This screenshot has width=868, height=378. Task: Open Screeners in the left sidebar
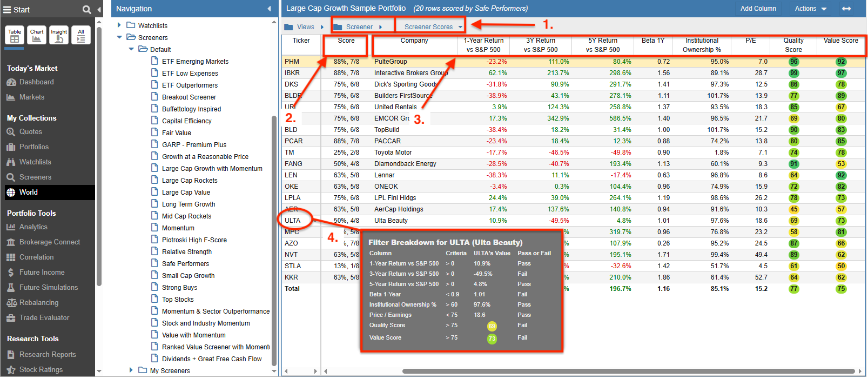click(x=35, y=177)
